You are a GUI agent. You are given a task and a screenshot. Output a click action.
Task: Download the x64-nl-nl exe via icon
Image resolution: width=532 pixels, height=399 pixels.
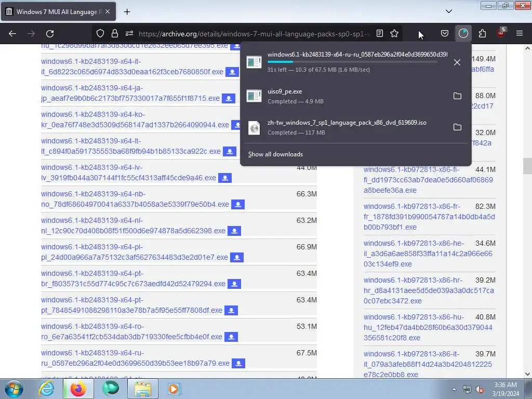[x=234, y=231]
